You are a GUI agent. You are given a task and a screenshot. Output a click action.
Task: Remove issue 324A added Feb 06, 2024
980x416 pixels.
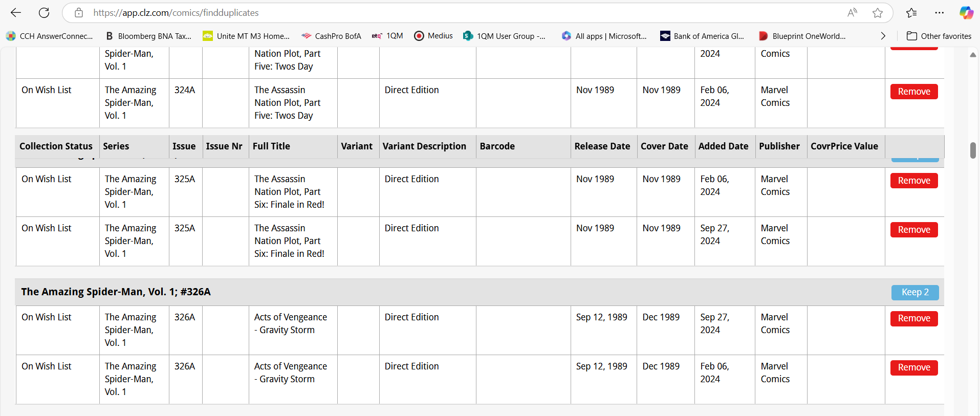tap(914, 92)
